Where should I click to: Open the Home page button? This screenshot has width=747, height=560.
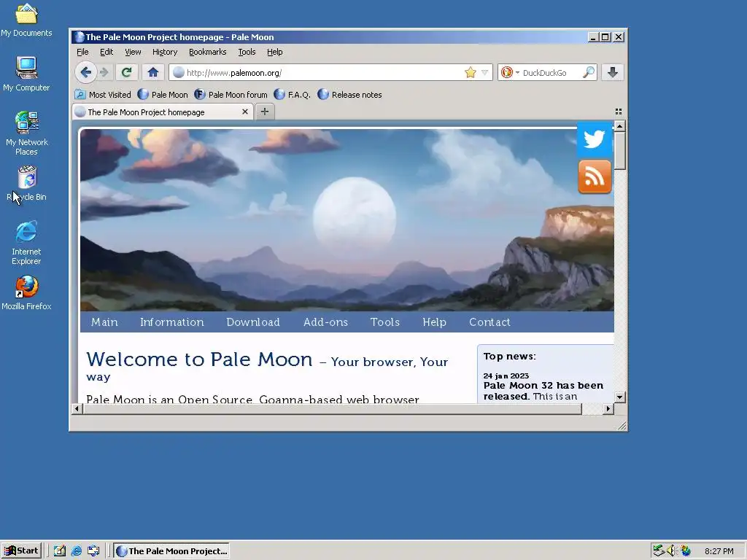pyautogui.click(x=153, y=72)
